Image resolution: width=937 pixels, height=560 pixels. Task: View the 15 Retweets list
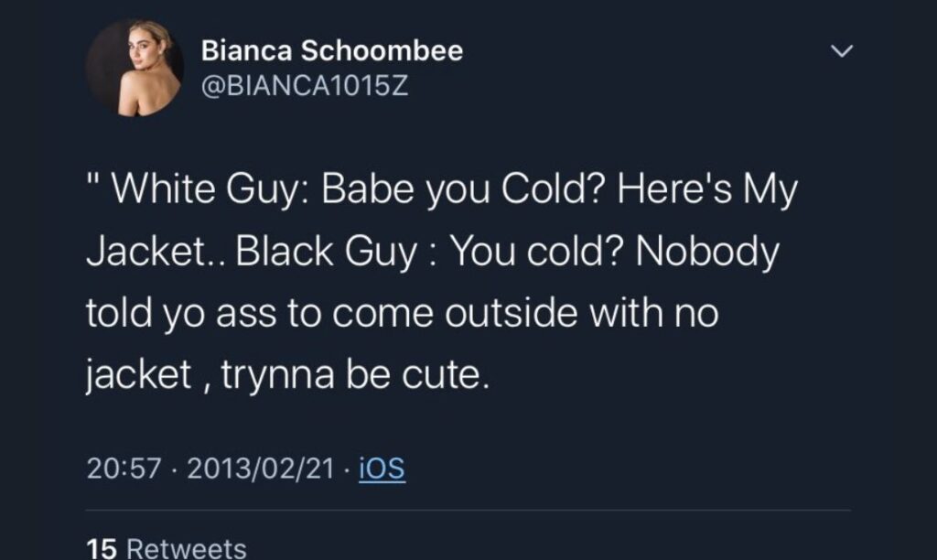[x=166, y=548]
